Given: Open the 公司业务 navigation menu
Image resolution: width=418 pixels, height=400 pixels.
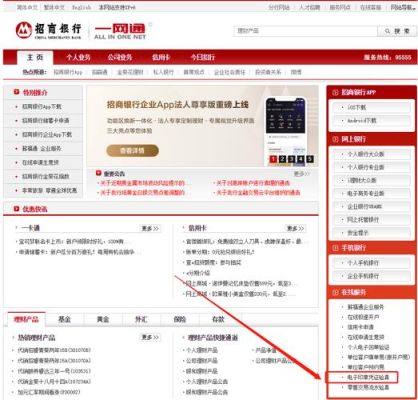Looking at the screenshot, I should (x=120, y=57).
